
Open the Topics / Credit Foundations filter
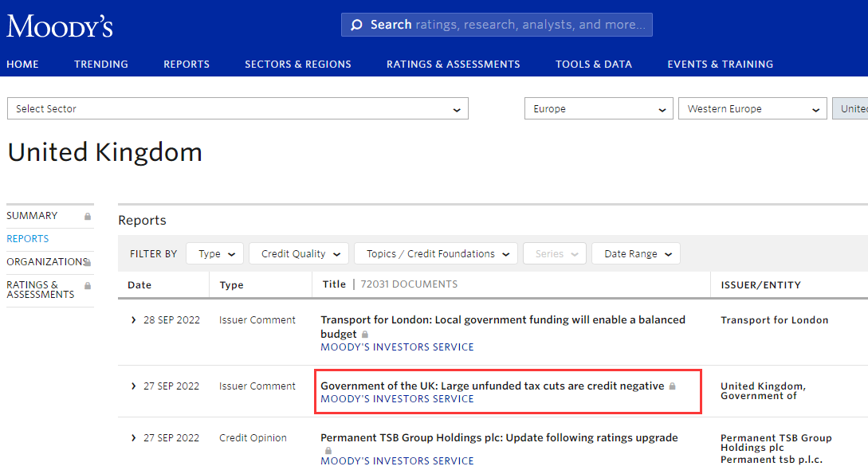(435, 254)
